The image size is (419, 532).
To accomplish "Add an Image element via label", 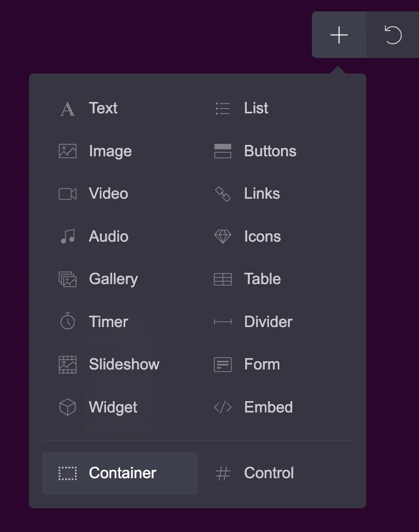I will [x=110, y=151].
